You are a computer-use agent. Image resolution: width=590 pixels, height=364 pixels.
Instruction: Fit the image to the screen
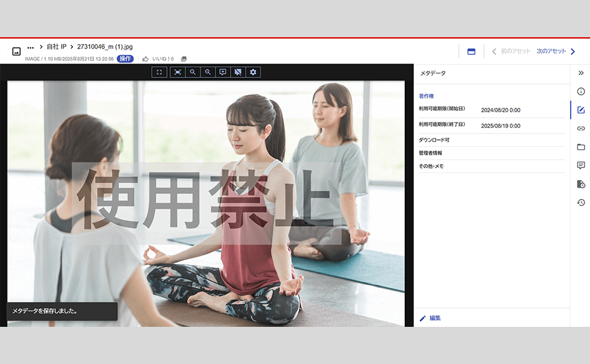[x=178, y=72]
